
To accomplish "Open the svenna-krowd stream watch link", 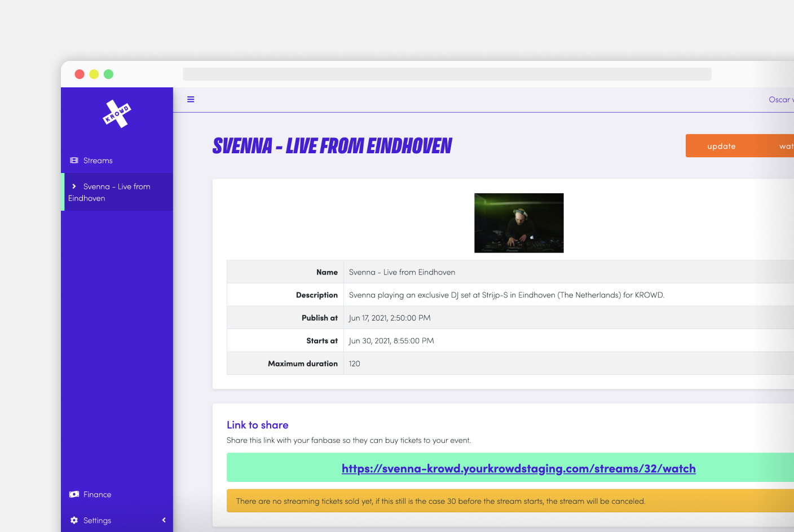I will point(518,468).
